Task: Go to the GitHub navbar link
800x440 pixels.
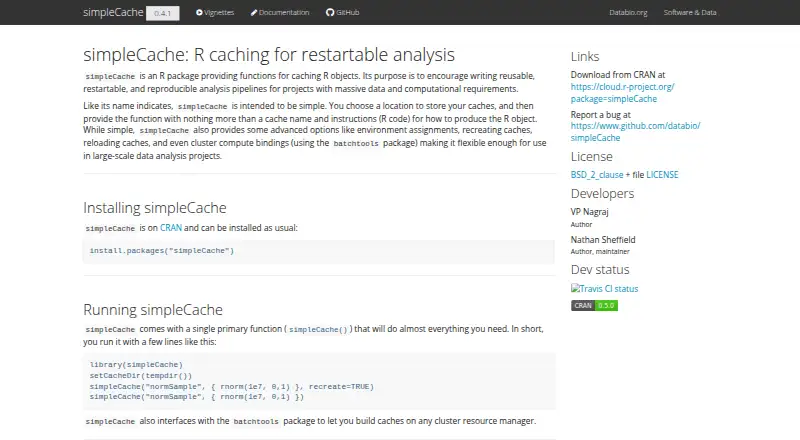Action: coord(342,12)
